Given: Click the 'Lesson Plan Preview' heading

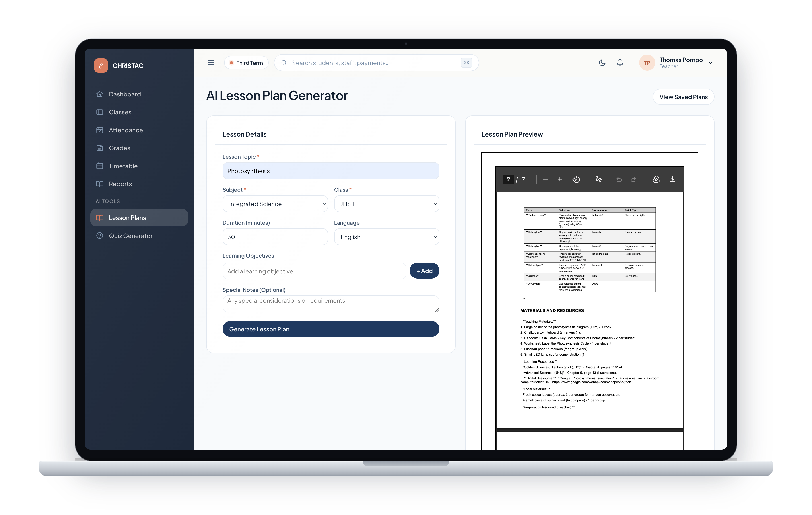Looking at the screenshot, I should [x=512, y=134].
